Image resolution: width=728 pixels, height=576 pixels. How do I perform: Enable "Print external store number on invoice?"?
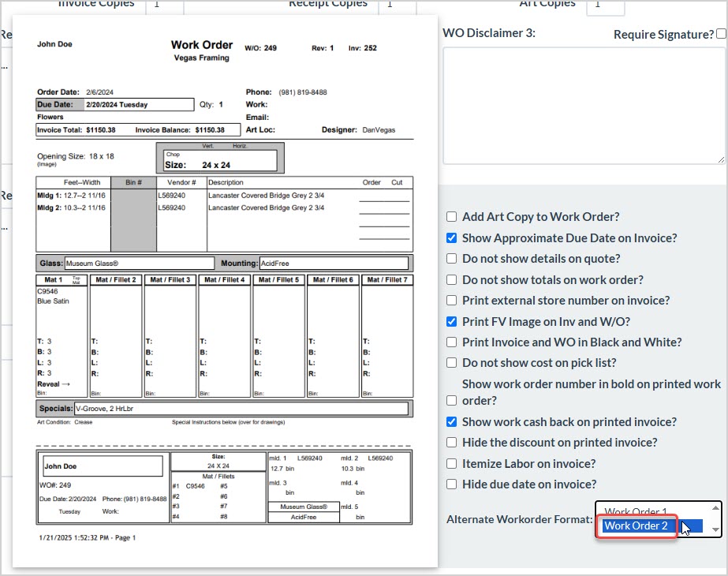click(x=451, y=300)
